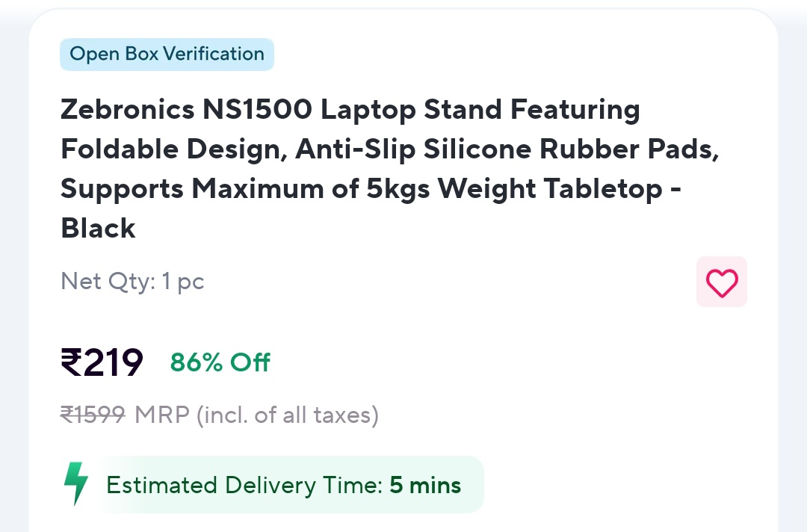Click the 5 mins delivery value

425,485
